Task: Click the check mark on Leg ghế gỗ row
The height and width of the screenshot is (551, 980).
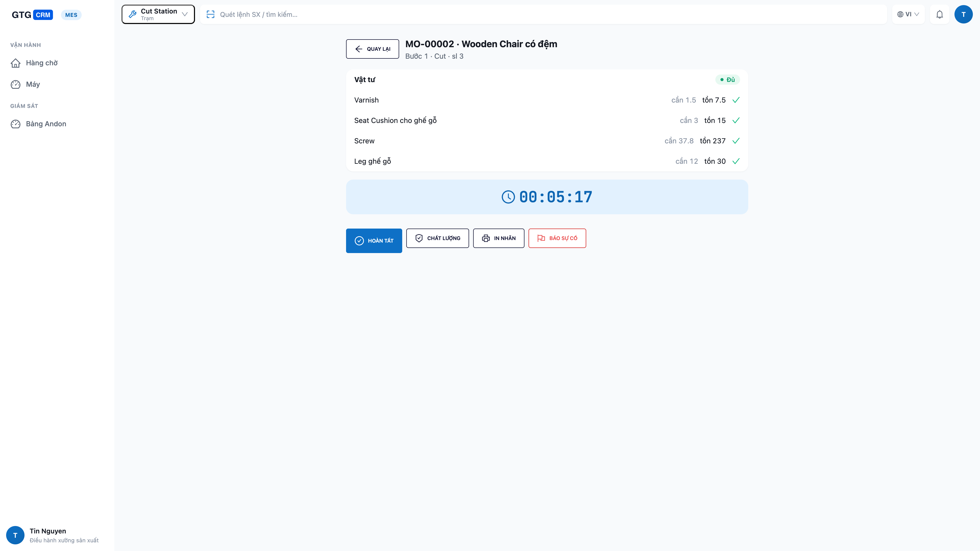Action: [x=736, y=161]
